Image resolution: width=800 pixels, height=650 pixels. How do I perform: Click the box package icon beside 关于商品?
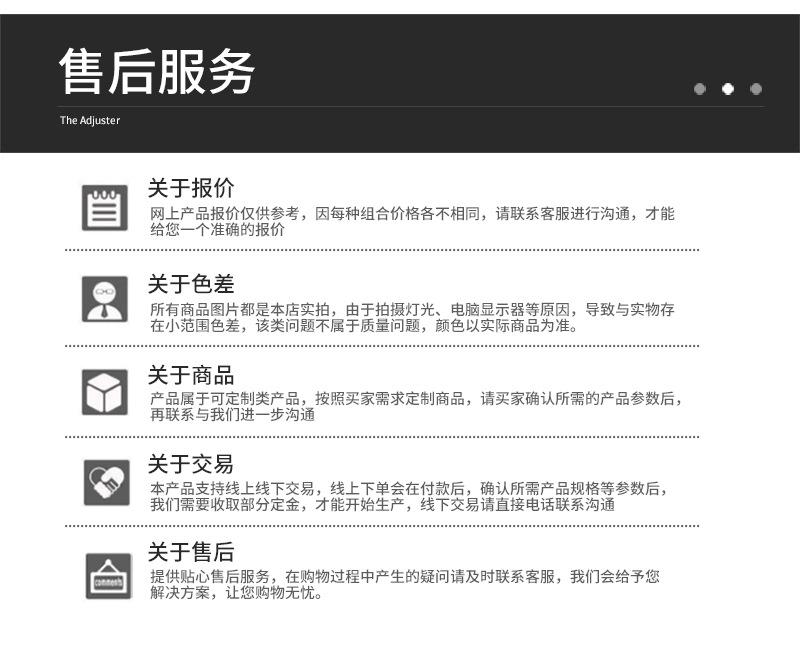105,392
